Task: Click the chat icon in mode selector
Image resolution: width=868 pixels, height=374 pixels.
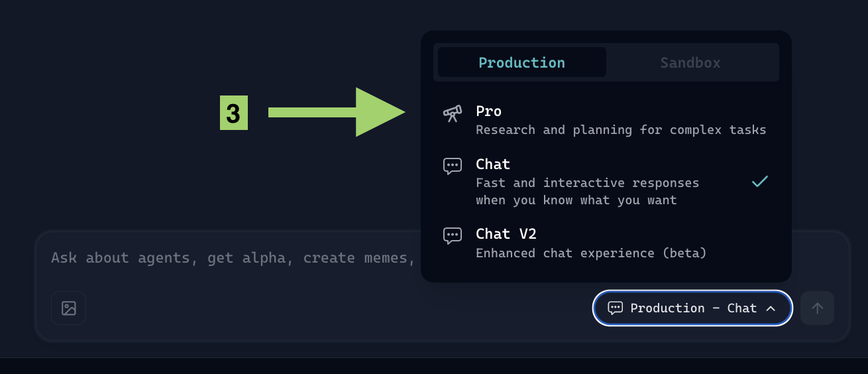Action: (x=615, y=308)
